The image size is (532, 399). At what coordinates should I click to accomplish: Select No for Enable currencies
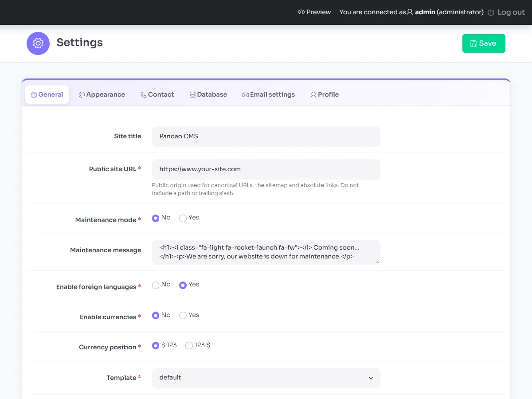pyautogui.click(x=156, y=315)
